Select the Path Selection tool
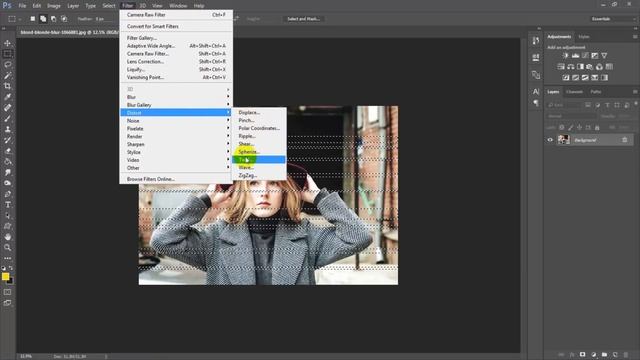The image size is (640, 360). (7, 216)
